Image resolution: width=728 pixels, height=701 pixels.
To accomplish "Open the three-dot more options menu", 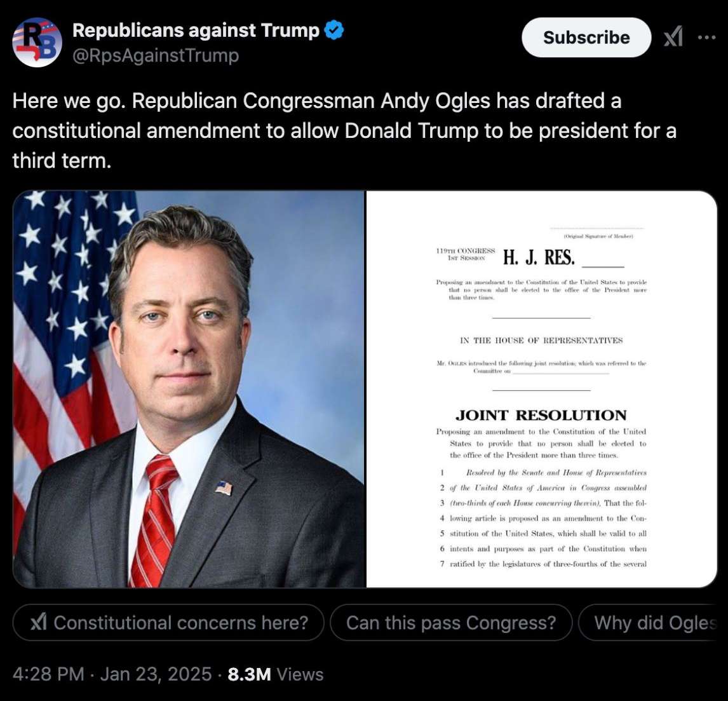I will point(706,37).
